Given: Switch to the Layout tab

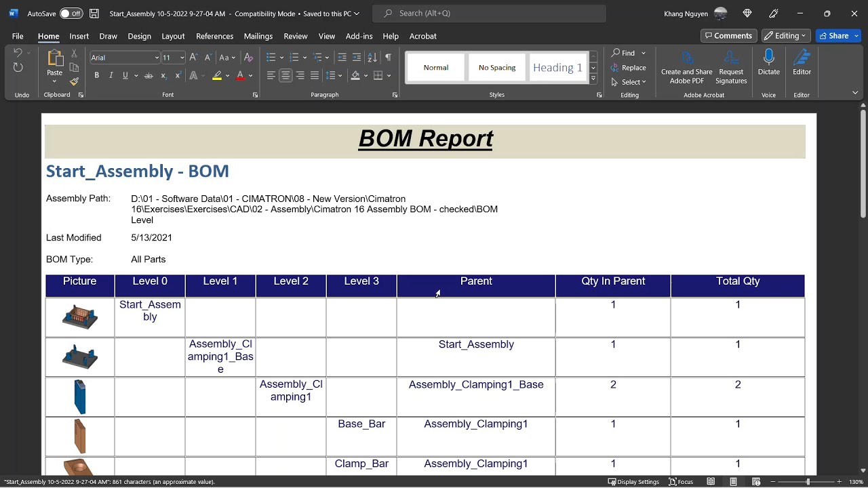Looking at the screenshot, I should (x=173, y=36).
